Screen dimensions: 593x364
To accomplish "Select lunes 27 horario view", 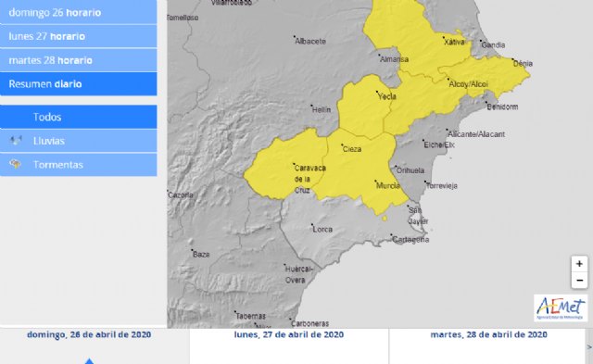I will [x=78, y=36].
